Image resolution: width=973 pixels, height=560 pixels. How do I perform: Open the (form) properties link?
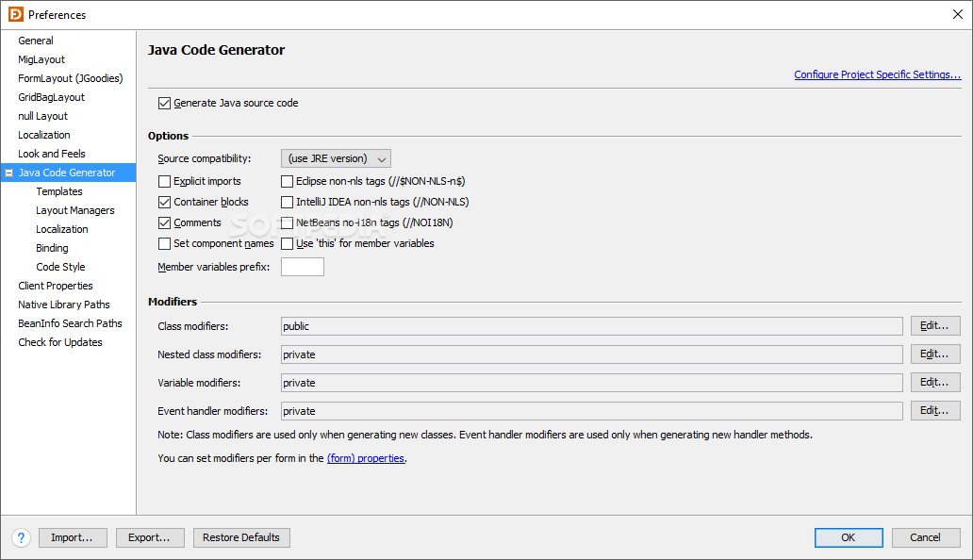tap(366, 458)
